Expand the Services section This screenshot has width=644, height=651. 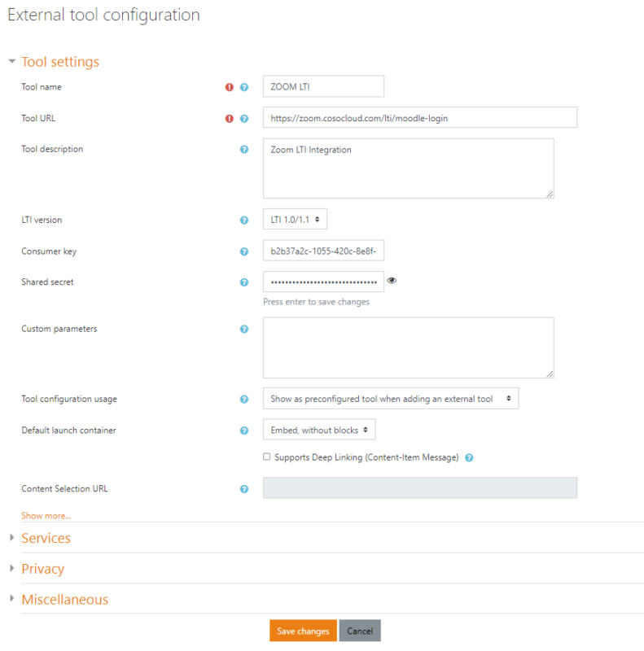tap(46, 538)
